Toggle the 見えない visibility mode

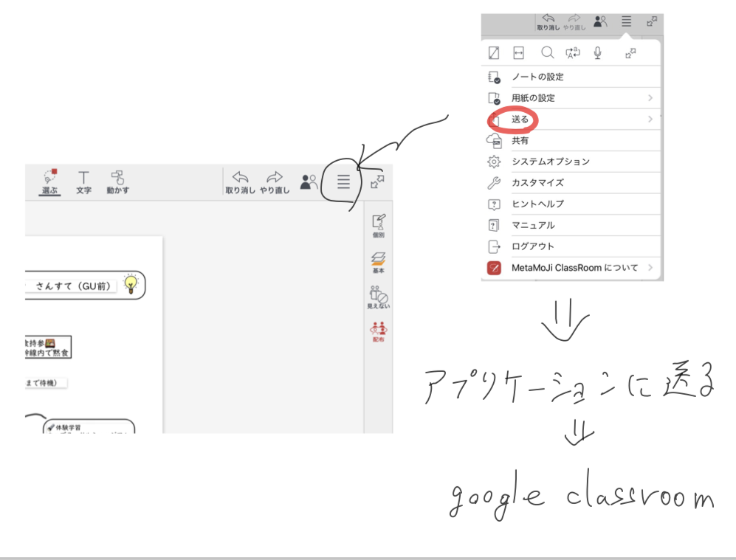tap(379, 297)
